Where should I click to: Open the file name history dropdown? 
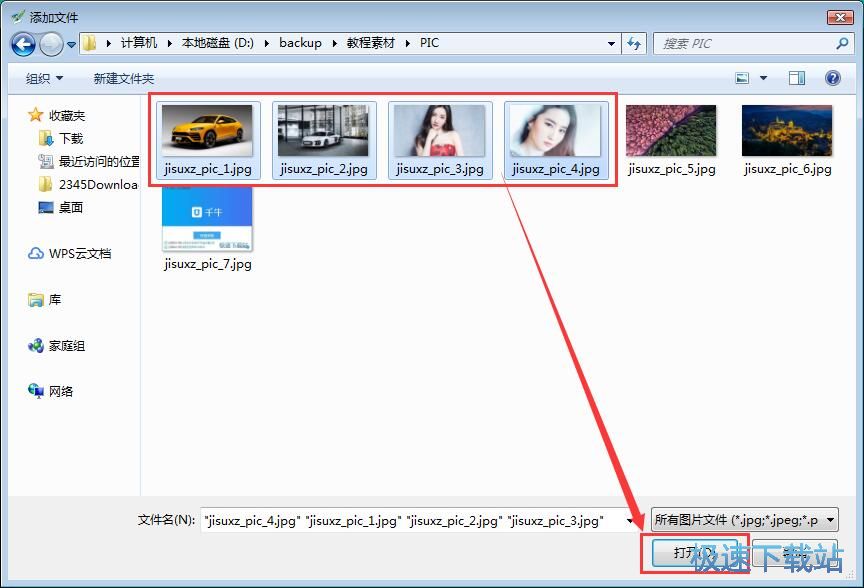point(630,520)
